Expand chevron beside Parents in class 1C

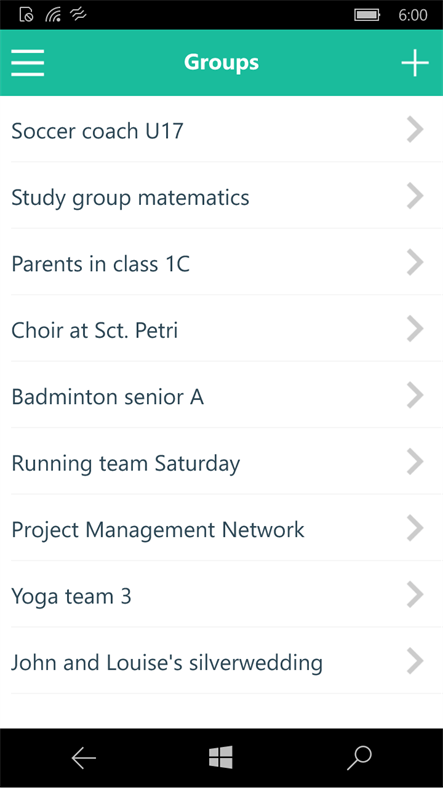pos(415,262)
